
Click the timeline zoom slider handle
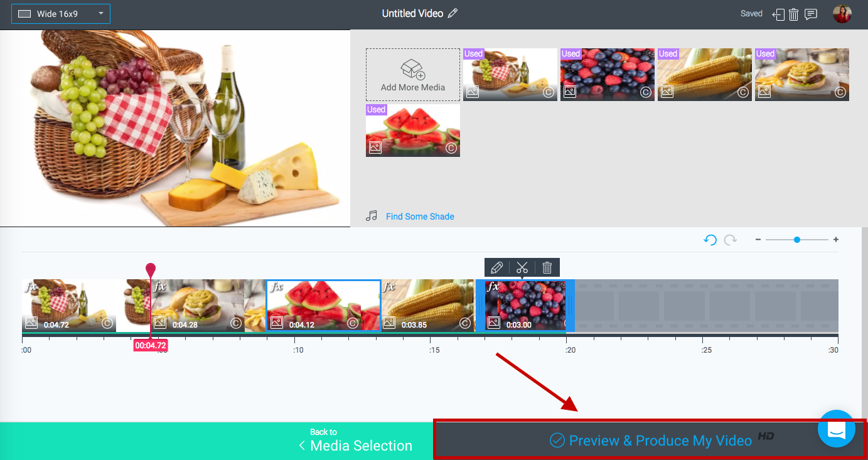tap(797, 240)
